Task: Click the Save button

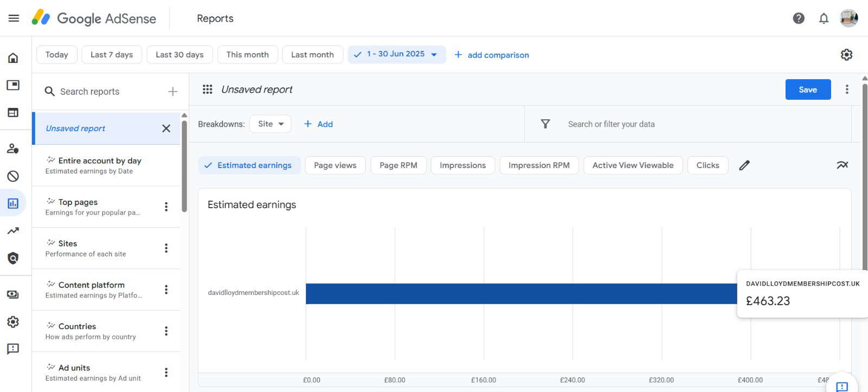Action: [x=808, y=89]
